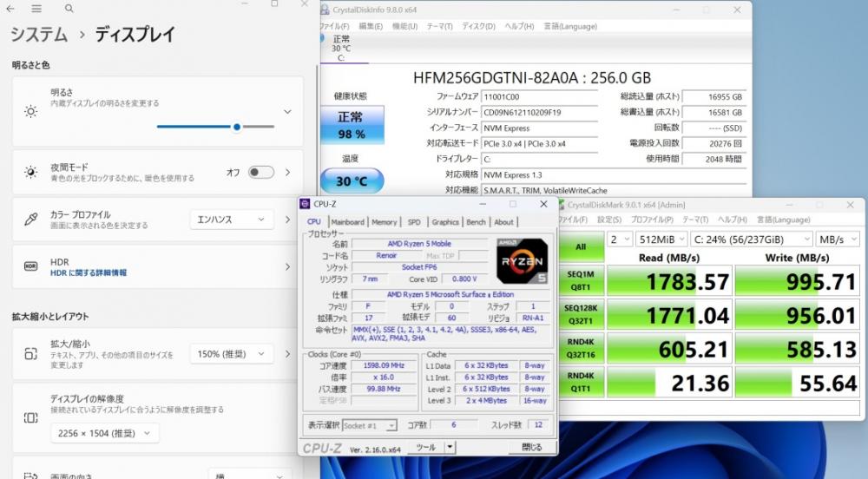Run the RND4K Q32T16 test

[x=581, y=348]
